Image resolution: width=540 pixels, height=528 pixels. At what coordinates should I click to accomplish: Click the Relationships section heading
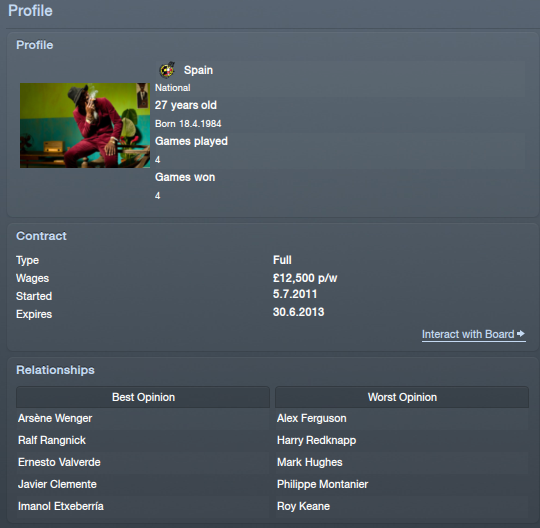(x=55, y=370)
